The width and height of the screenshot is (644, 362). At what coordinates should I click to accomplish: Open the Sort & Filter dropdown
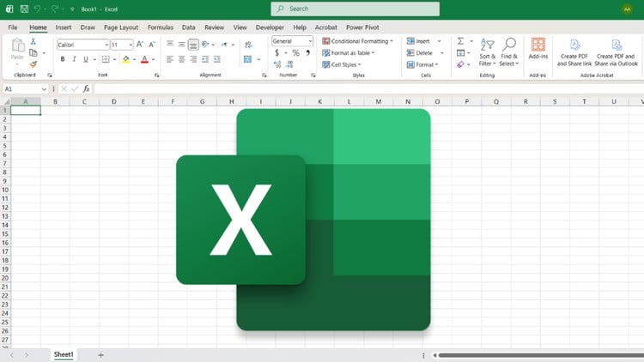[488, 52]
